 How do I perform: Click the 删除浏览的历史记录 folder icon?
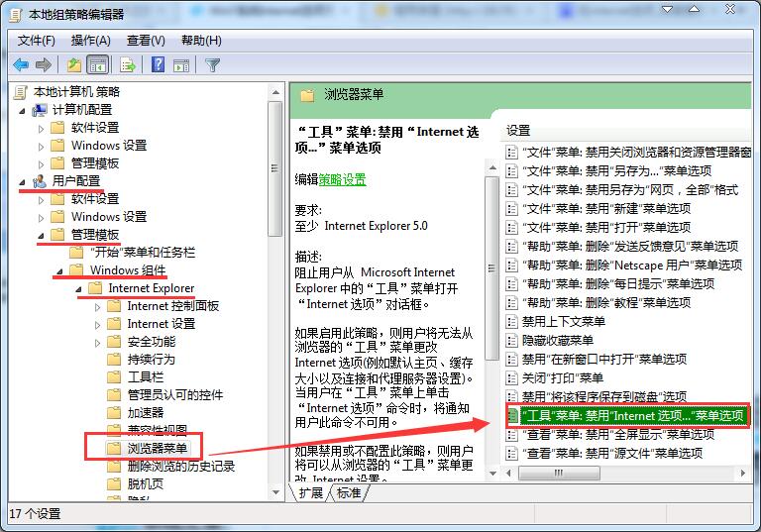pos(114,466)
